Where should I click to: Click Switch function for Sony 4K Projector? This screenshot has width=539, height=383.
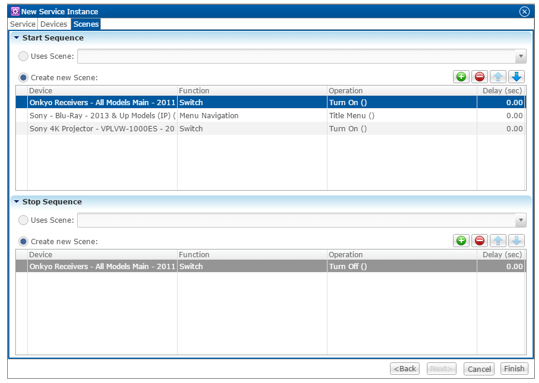pos(252,129)
